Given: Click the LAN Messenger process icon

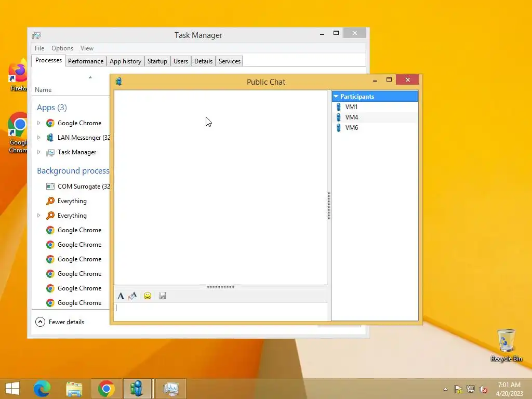Looking at the screenshot, I should coord(50,137).
